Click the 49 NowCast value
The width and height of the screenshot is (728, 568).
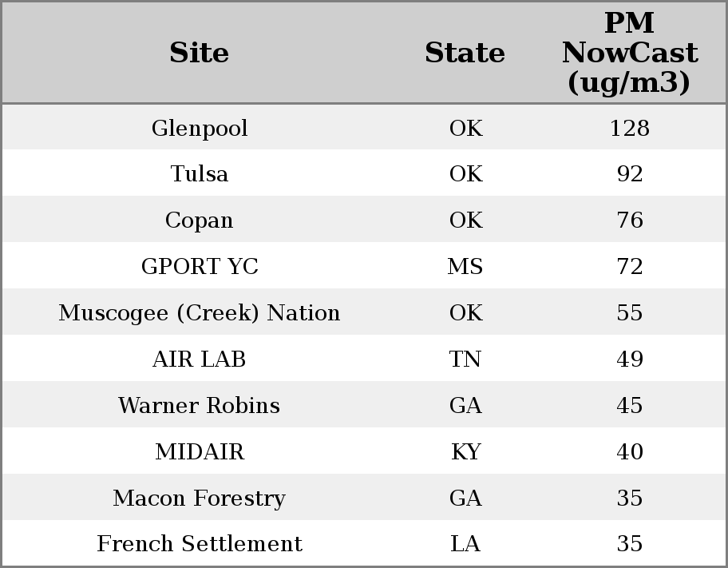pyautogui.click(x=629, y=359)
